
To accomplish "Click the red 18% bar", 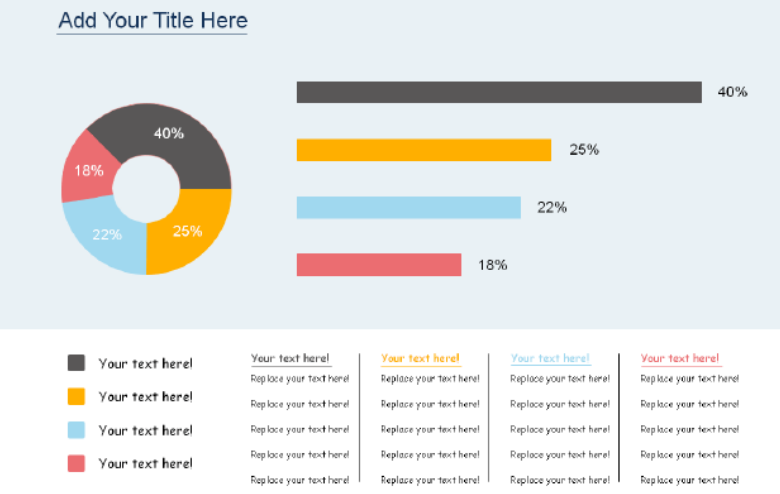I will 378,265.
